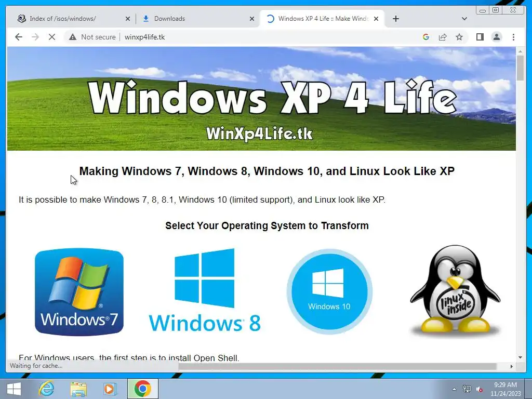Open Chrome three-dot menu

click(x=513, y=37)
